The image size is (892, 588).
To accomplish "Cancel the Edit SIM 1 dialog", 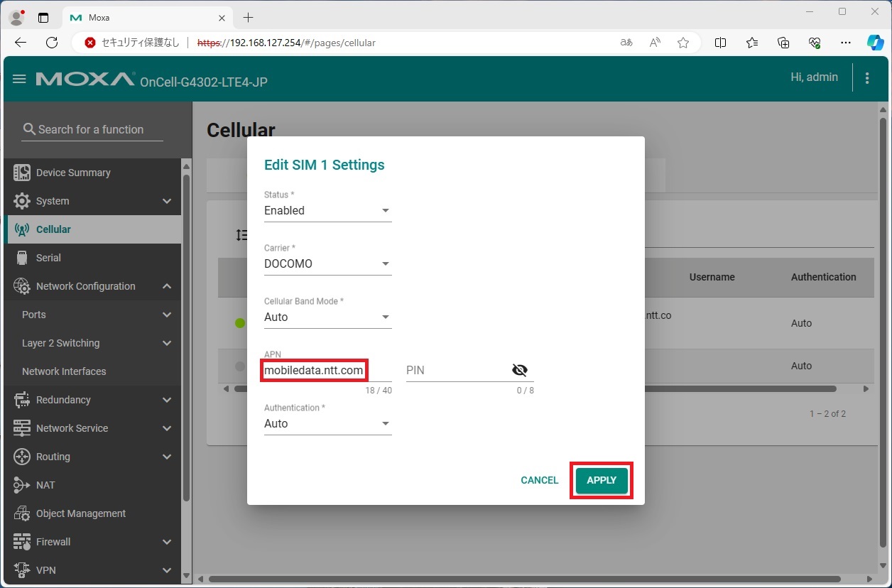I will click(540, 480).
